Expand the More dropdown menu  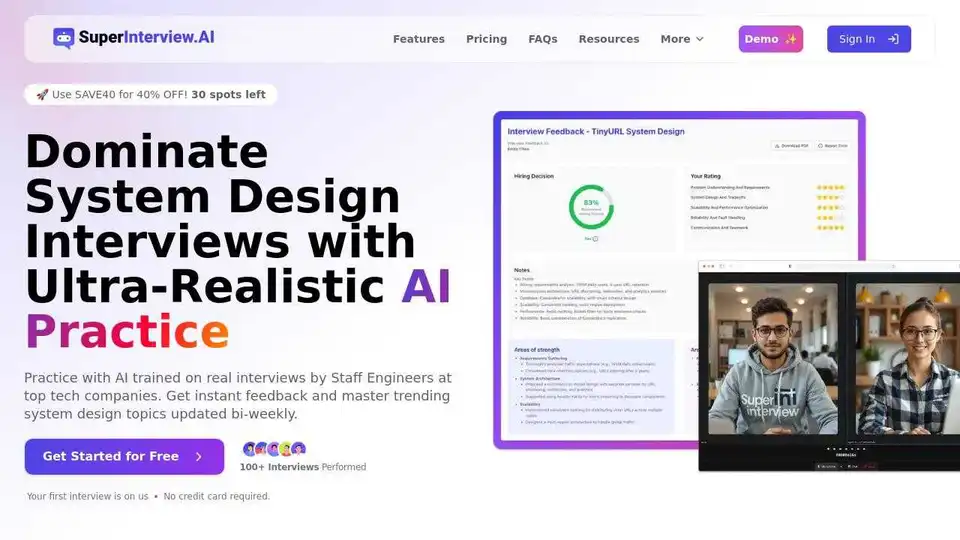coord(682,39)
